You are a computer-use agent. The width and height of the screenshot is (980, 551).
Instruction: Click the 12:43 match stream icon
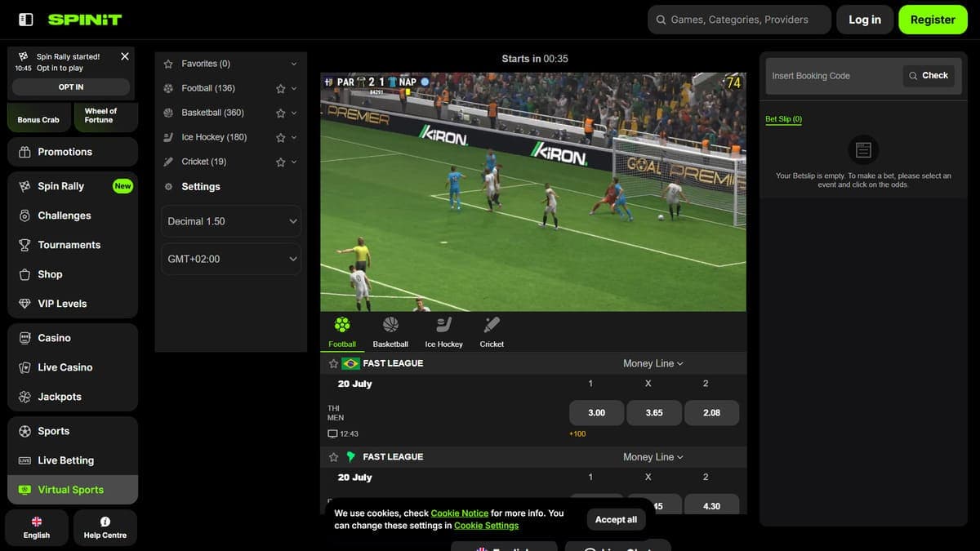(x=332, y=434)
